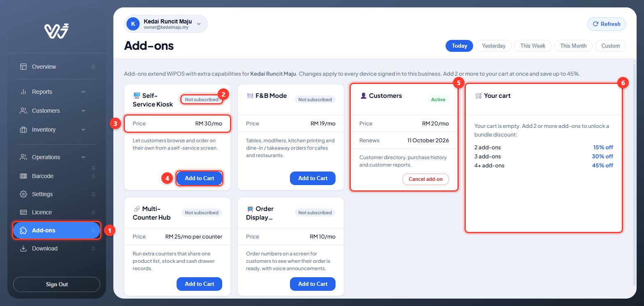Toggle the pin on the Add-ons sidebar item

[93, 230]
